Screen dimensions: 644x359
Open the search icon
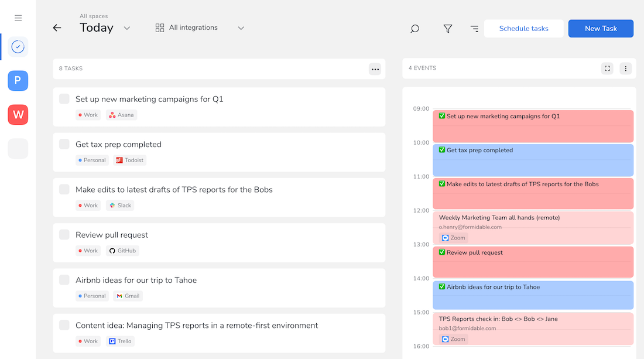[x=415, y=28]
